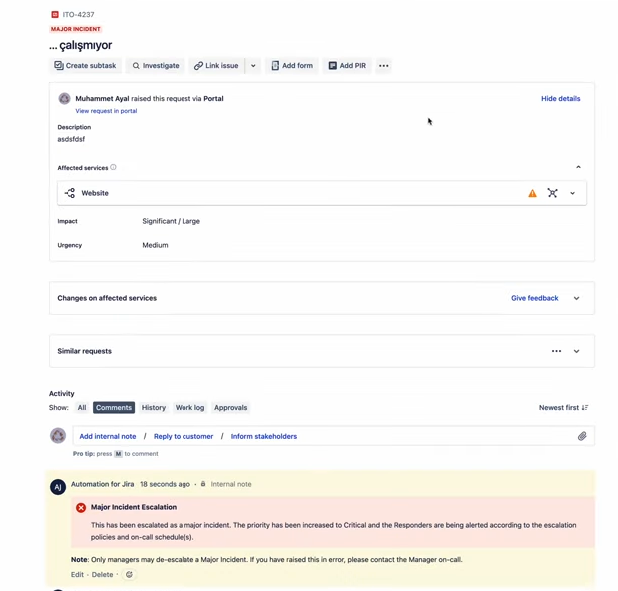Open the Website service dependency graph icon
Screen dimensions: 618x591
click(x=552, y=193)
